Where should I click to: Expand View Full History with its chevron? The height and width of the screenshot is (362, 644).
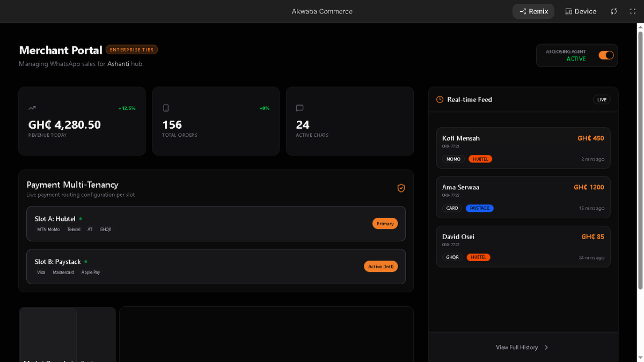click(x=546, y=347)
